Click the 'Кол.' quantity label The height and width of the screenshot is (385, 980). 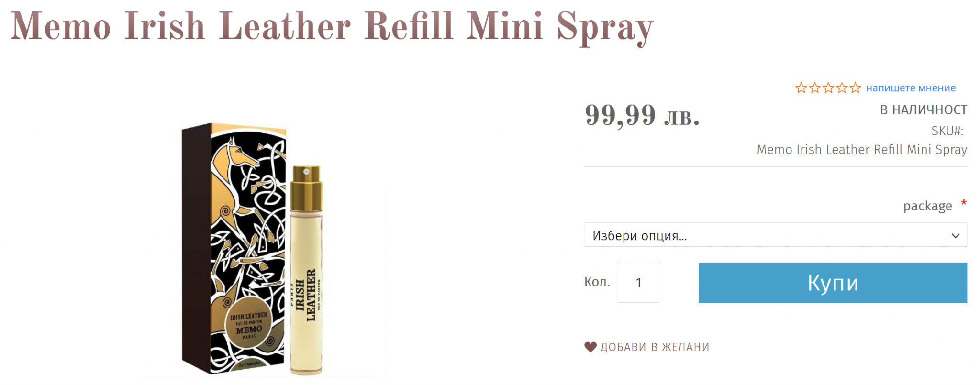597,282
